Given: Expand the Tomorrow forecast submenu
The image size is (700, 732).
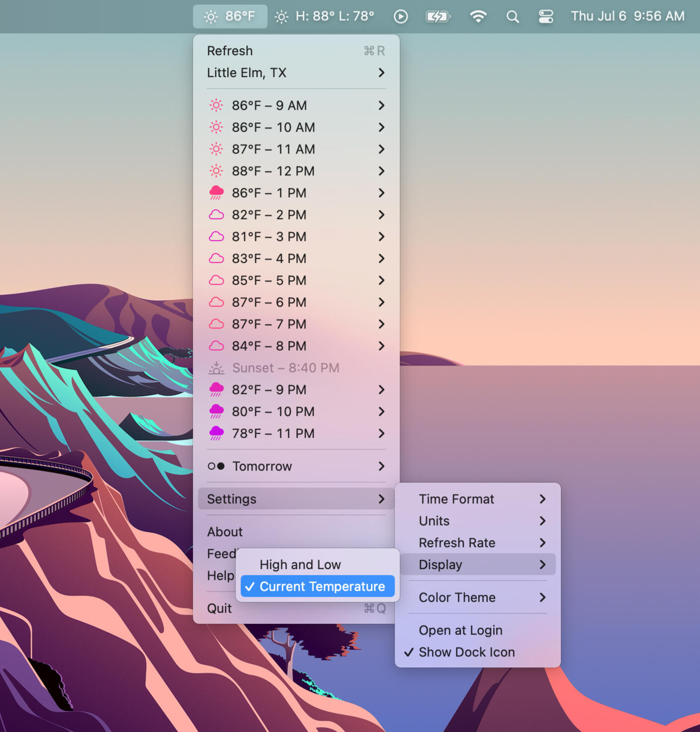Looking at the screenshot, I should [x=296, y=466].
